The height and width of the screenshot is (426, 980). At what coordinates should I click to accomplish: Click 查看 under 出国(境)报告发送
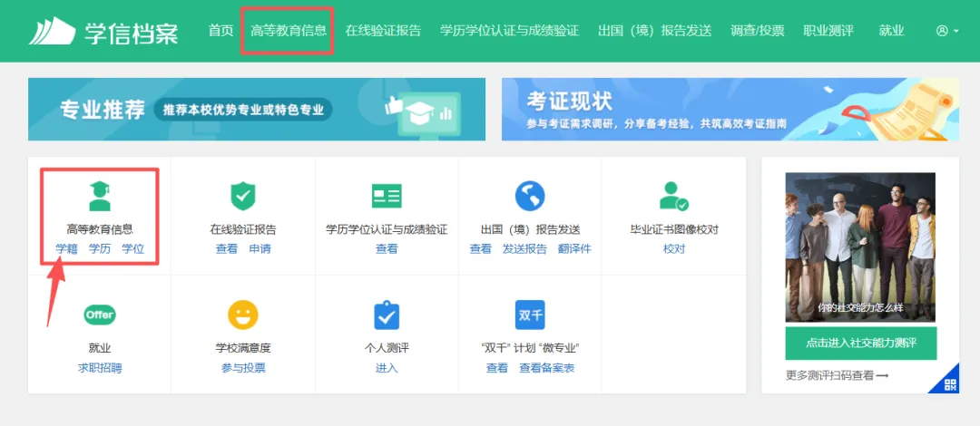(x=480, y=248)
